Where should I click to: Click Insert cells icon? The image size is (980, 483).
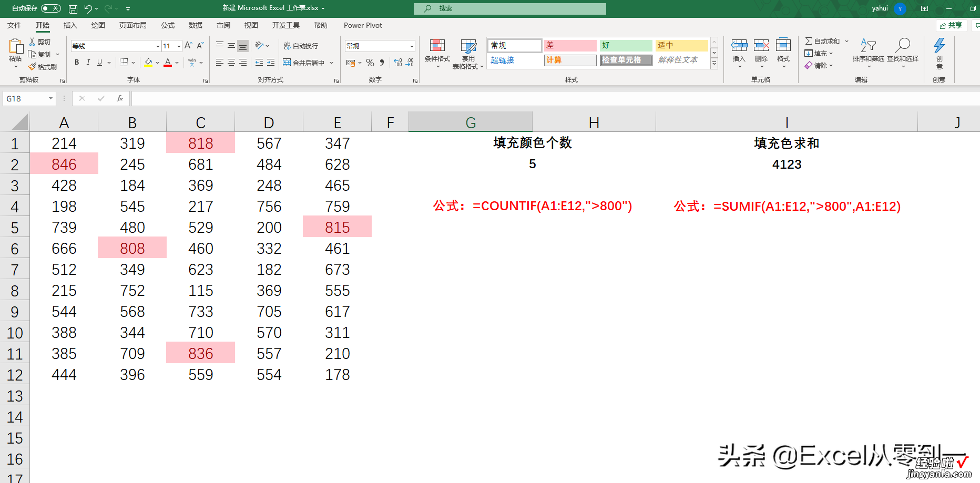[x=739, y=46]
